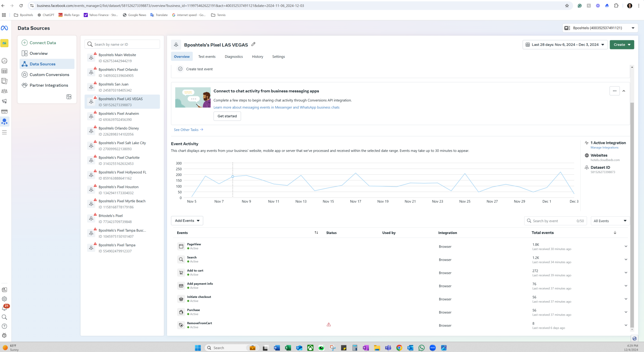Image resolution: width=644 pixels, height=352 pixels.
Task: Collapse the messaging apps card chevron
Action: tap(624, 91)
